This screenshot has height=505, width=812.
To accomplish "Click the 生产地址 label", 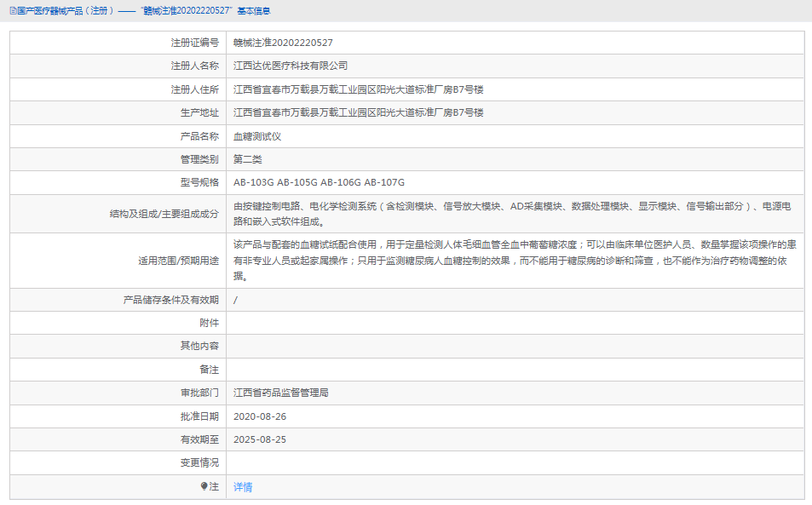I will click(x=199, y=112).
